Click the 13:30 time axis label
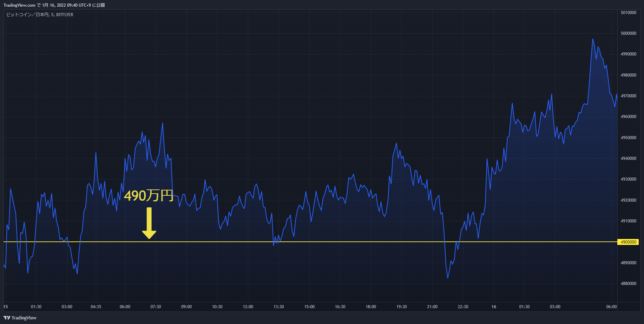 click(x=279, y=307)
